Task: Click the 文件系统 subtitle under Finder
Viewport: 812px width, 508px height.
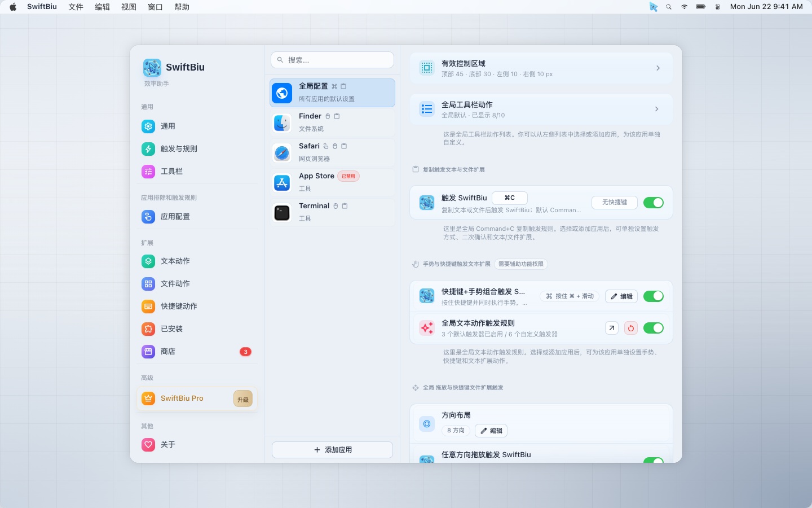Action: (x=311, y=129)
